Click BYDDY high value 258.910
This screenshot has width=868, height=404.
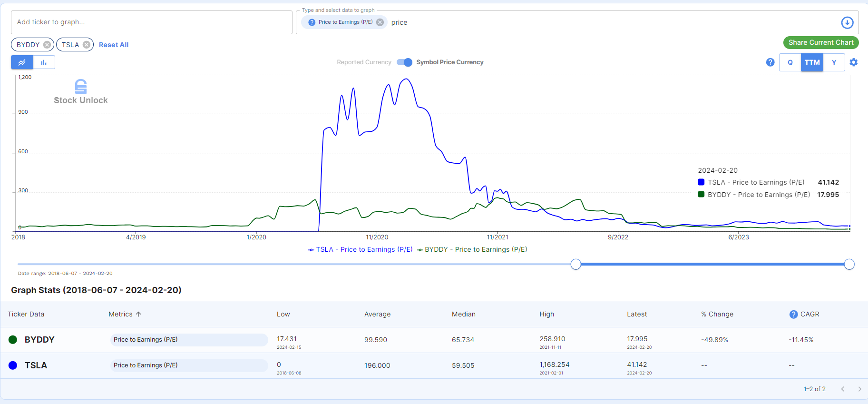[552, 339]
